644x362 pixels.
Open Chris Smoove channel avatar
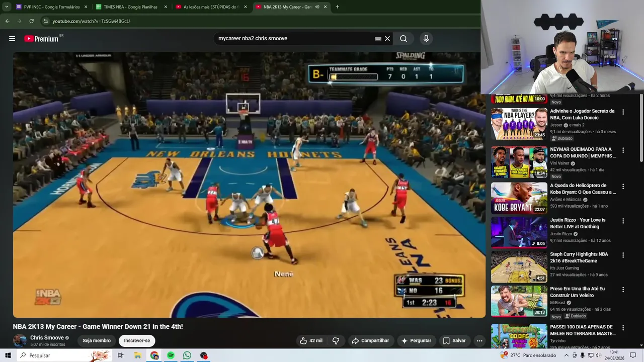point(20,340)
